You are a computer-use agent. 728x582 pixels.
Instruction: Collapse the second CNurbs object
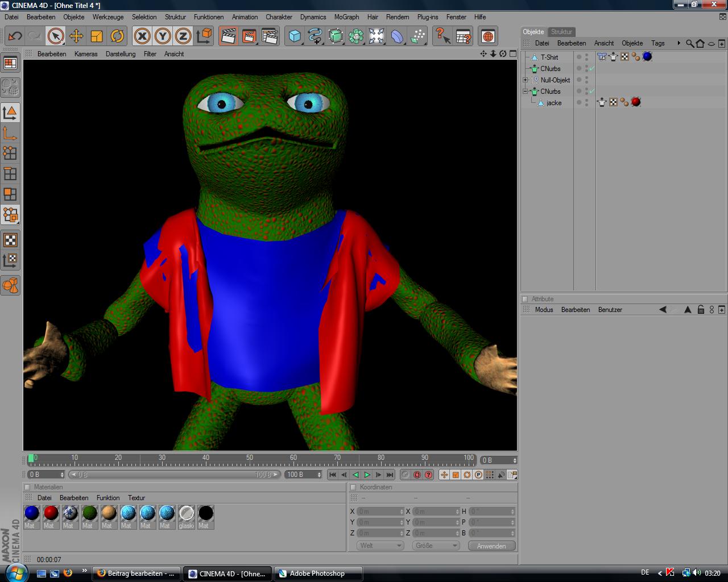pyautogui.click(x=526, y=92)
